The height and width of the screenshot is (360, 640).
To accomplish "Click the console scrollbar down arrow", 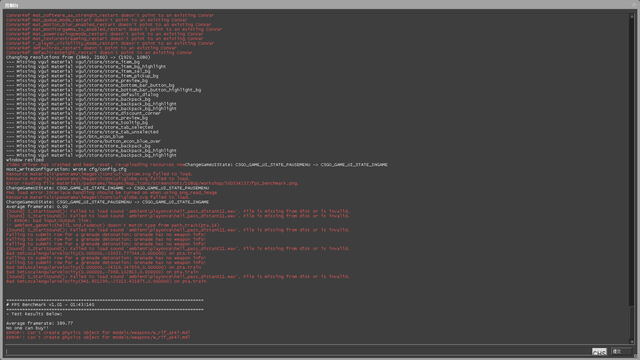I will pos(632,342).
